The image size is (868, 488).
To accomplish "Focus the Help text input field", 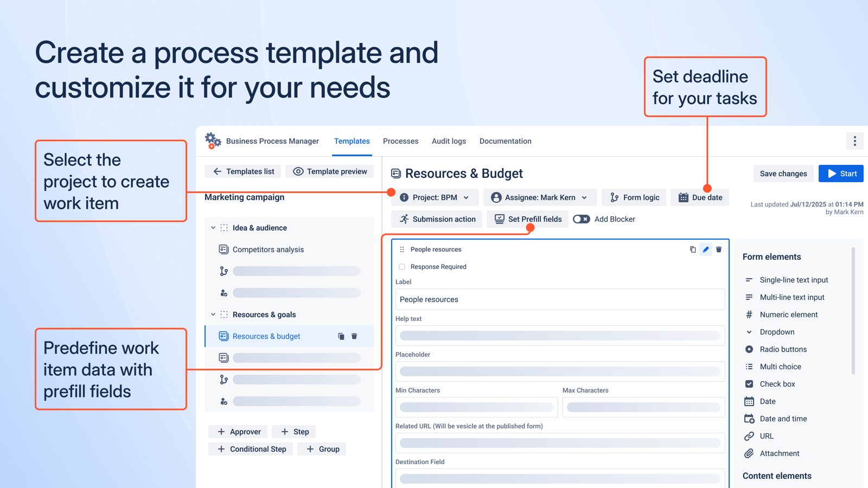I will tap(560, 336).
